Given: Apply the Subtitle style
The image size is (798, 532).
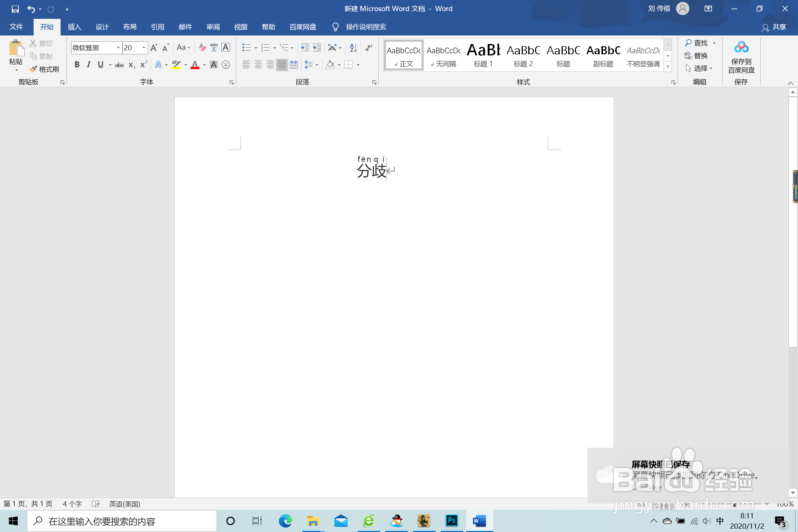Looking at the screenshot, I should 603,55.
